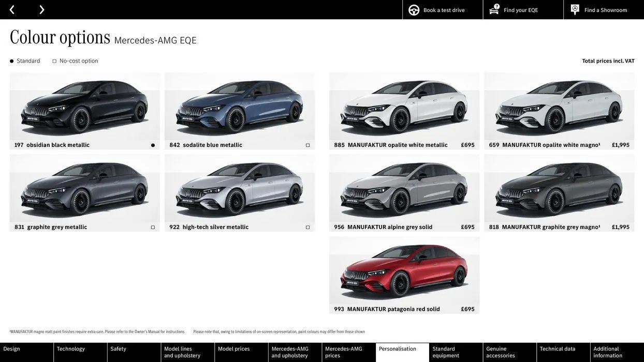644x362 pixels.
Task: Click the 922 high-tech silver metallic label
Action: pos(209,228)
